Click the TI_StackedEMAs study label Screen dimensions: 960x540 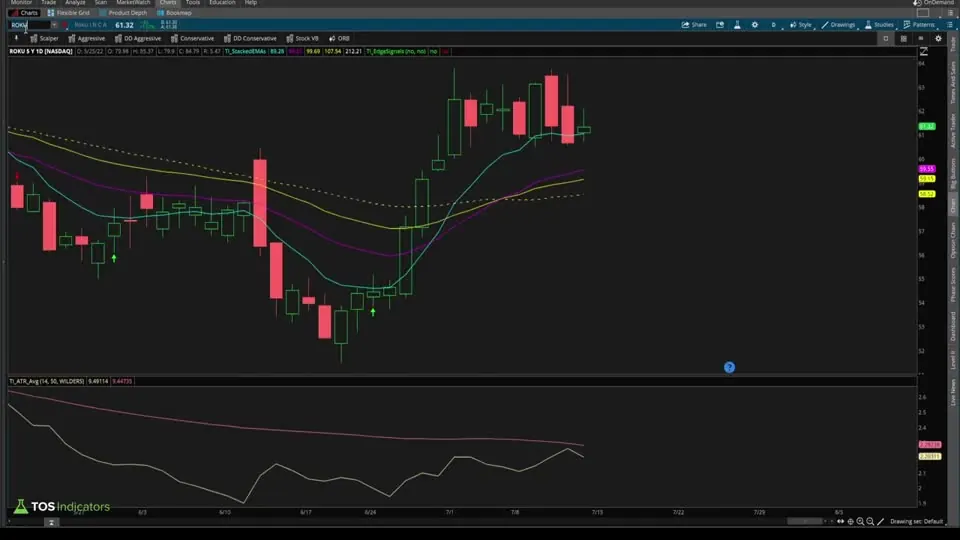[245, 51]
